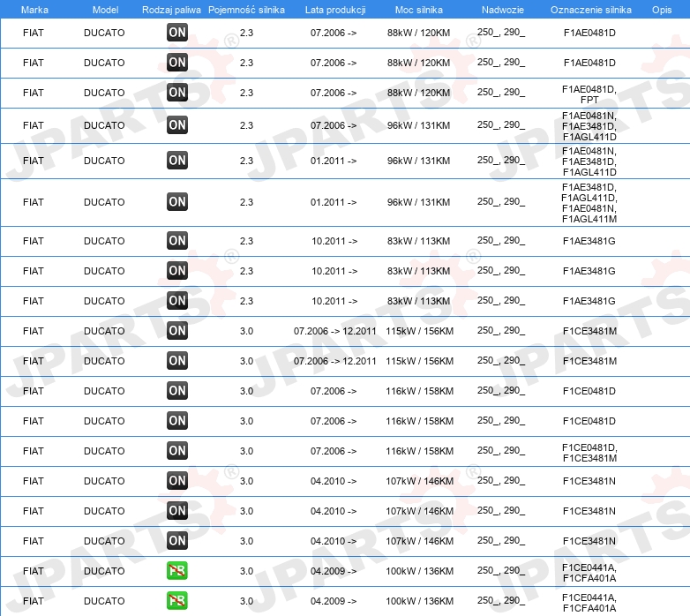Screen dimensions: 690x616
Task: Click 2.3 capacity in F1AE0481D, FPT row
Action: click(246, 93)
